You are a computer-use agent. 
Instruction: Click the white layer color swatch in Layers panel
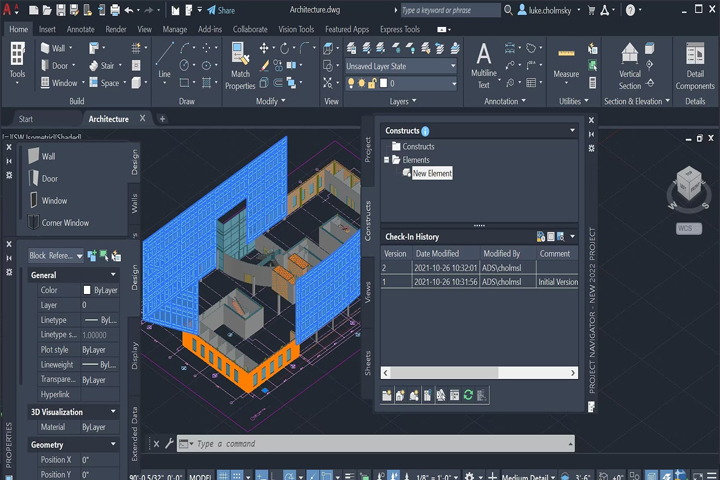click(x=383, y=83)
